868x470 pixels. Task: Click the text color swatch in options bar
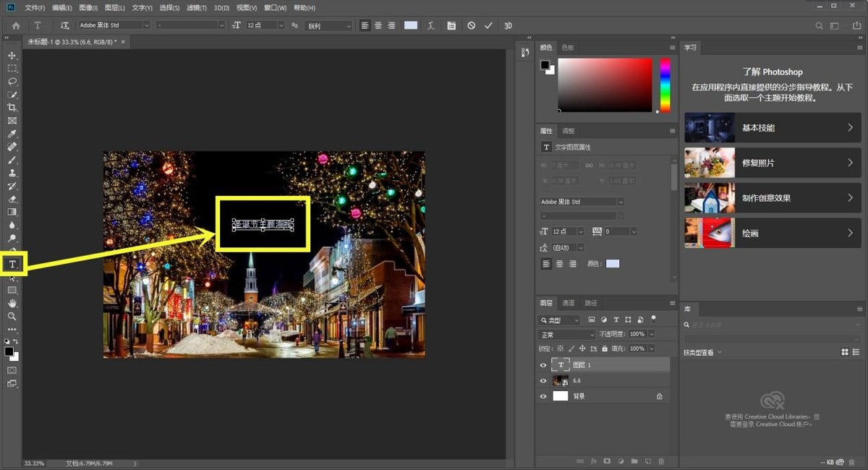click(x=411, y=25)
